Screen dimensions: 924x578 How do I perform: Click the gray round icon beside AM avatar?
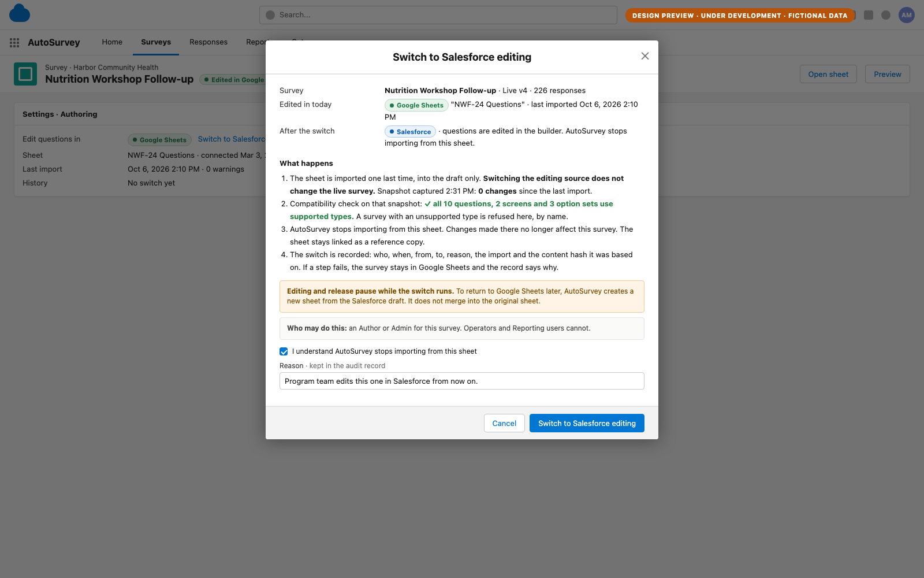tap(886, 15)
